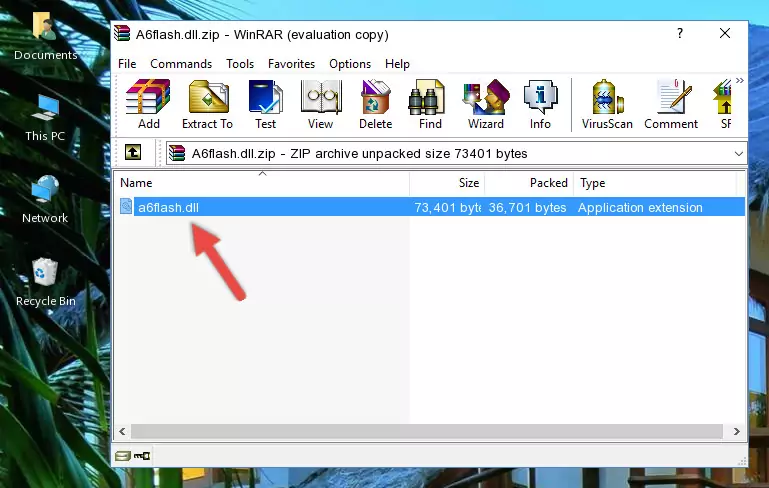This screenshot has width=769, height=488.
Task: Open the Help menu
Action: (397, 64)
